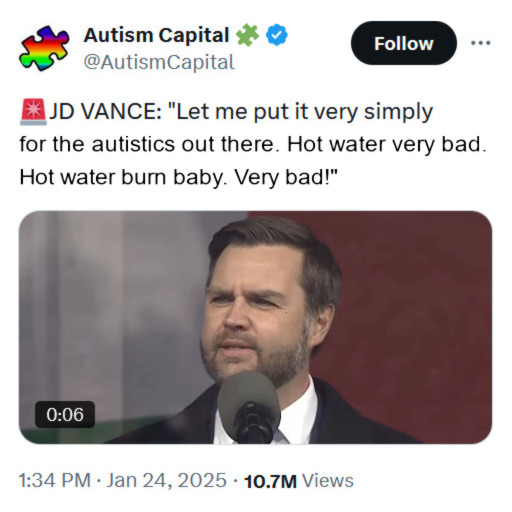
Task: Open the 1:34 PM timestamp link
Action: tap(55, 481)
